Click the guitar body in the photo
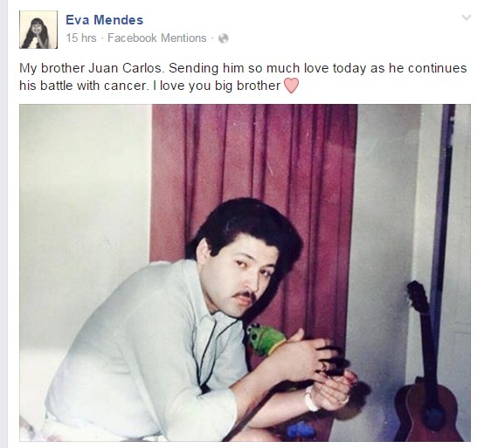This screenshot has height=448, width=477. point(427,413)
